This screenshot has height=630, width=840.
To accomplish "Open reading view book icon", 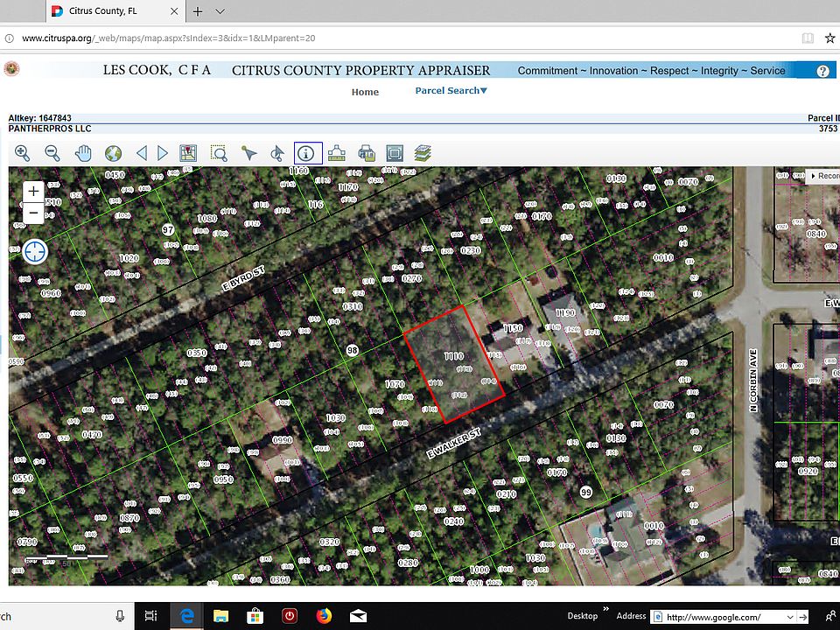I will click(808, 38).
